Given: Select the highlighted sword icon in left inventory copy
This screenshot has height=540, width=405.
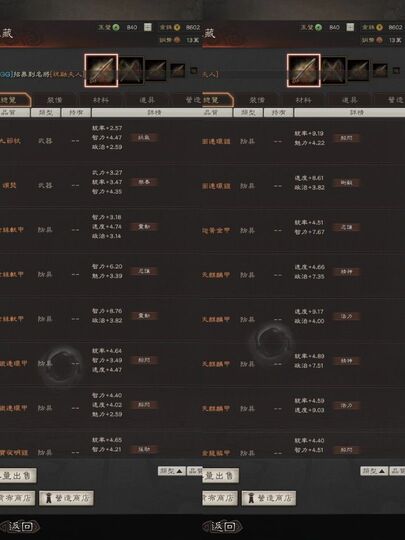Looking at the screenshot, I should [101, 70].
